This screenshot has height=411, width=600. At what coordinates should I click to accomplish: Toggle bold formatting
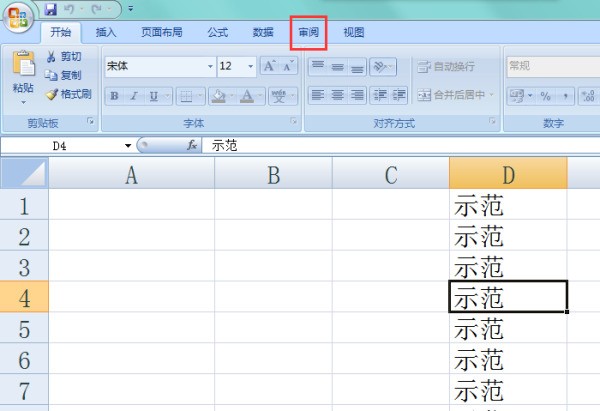[114, 96]
